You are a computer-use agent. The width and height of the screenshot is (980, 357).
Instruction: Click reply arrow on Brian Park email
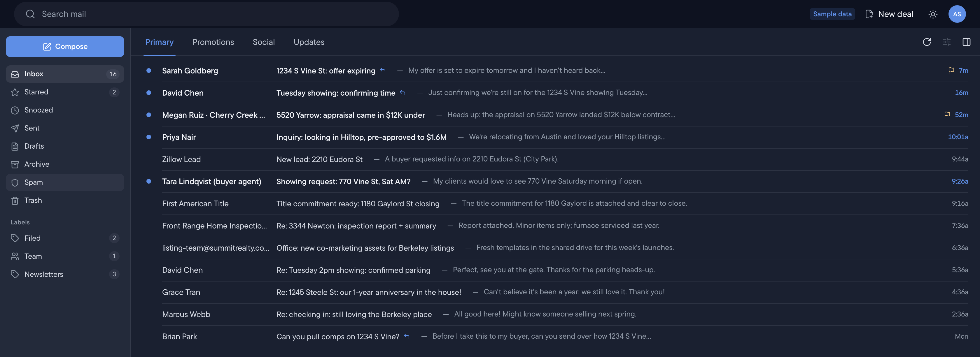[x=407, y=337]
